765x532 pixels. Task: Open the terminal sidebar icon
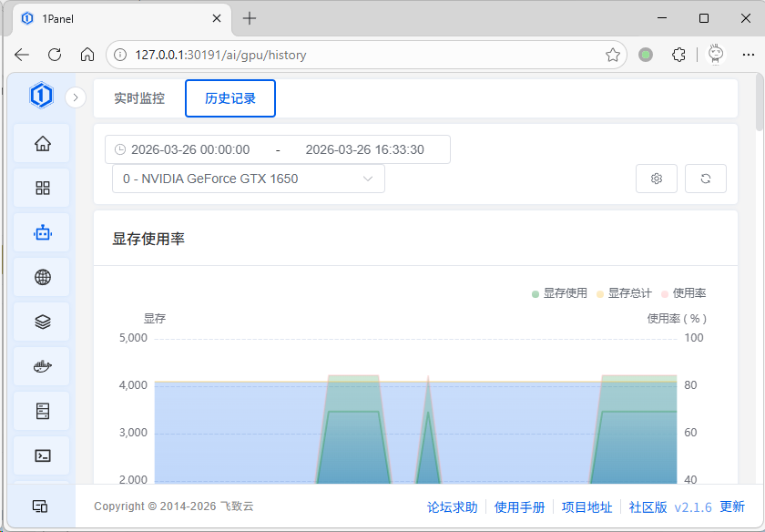42,456
